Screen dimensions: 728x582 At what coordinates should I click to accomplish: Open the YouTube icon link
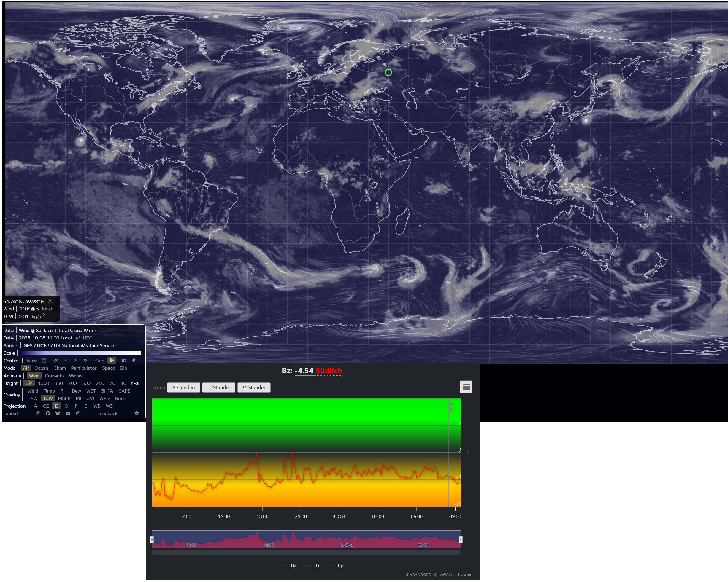[68, 413]
